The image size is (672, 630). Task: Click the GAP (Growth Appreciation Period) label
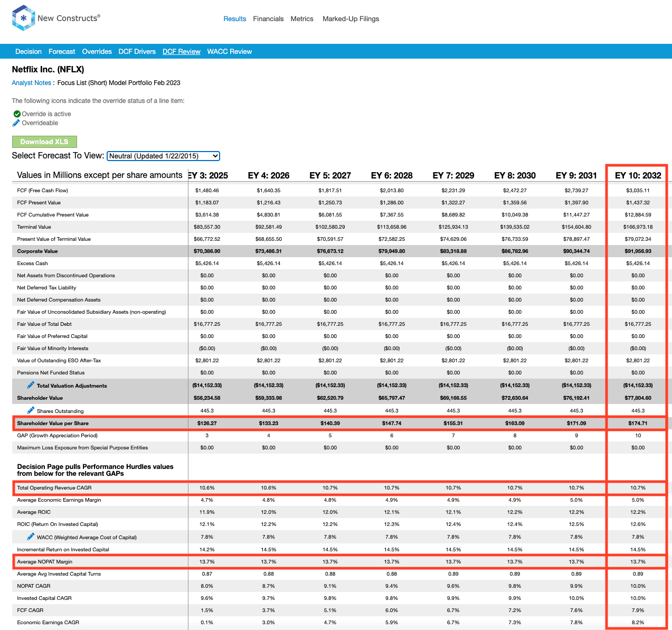pos(58,436)
